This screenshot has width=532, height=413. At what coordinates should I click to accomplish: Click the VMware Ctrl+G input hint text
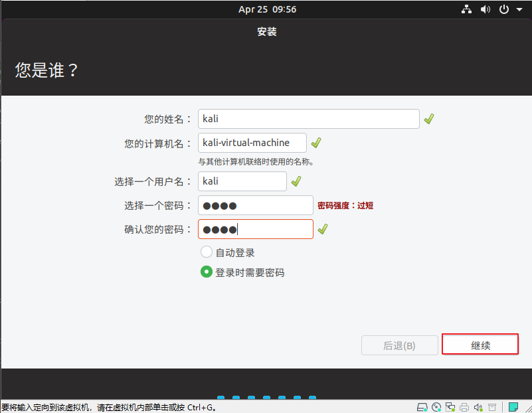pyautogui.click(x=109, y=407)
